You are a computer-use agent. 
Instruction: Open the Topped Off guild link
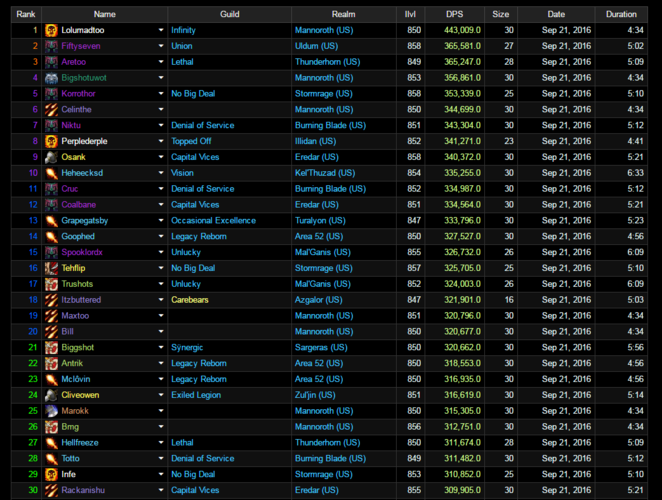click(191, 141)
